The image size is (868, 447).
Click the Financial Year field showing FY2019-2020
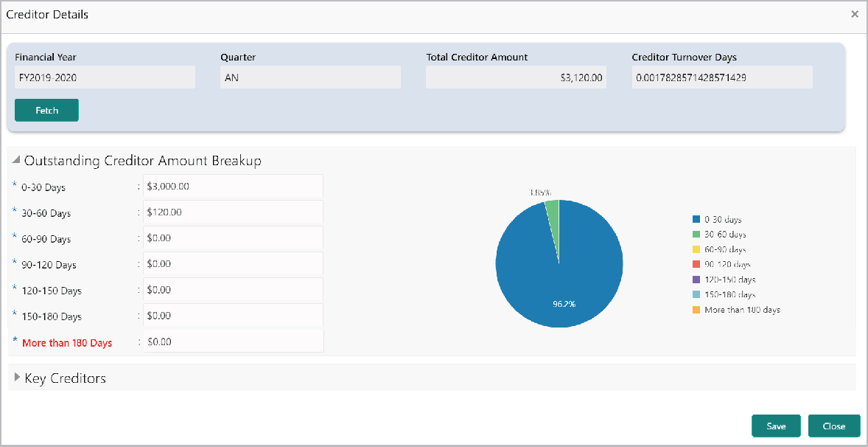point(105,77)
